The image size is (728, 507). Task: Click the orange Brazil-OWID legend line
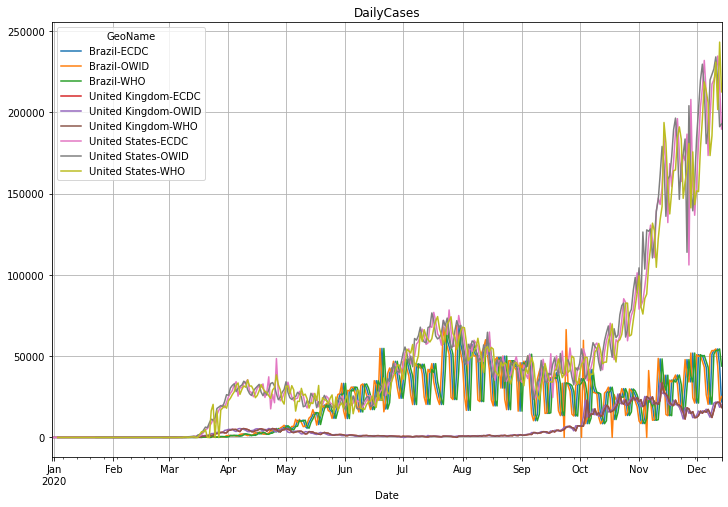71,66
